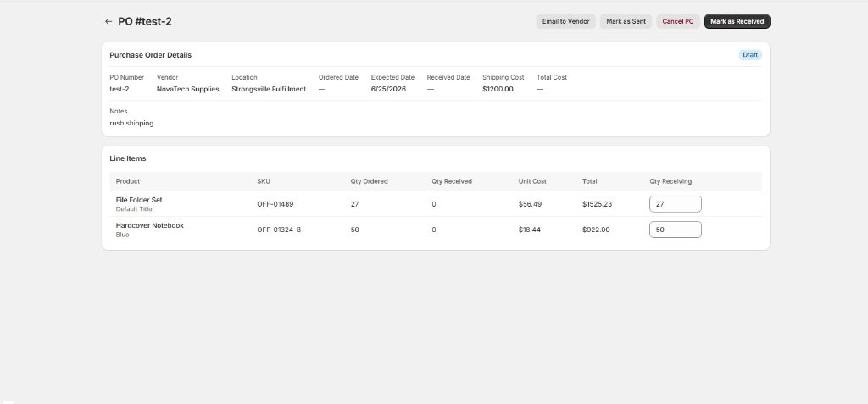Select the expected date 6/25/2026
The width and height of the screenshot is (868, 404).
tap(388, 89)
